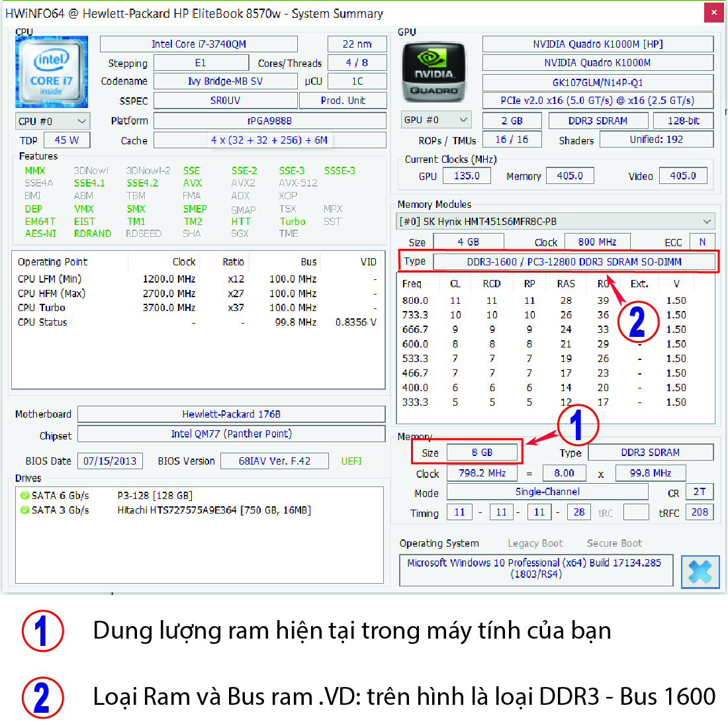
Task: Click the Hewlett-Packard 176B motherboard field
Action: tap(231, 414)
